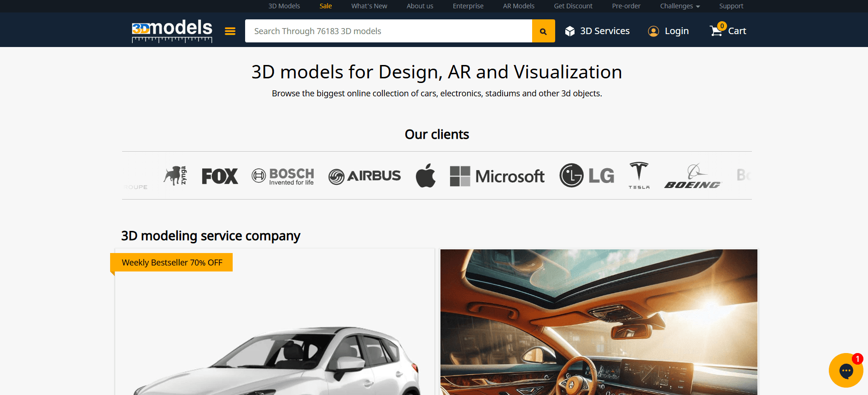Click the Weekly Bestseller 70% OFF banner
The image size is (868, 395).
[172, 262]
